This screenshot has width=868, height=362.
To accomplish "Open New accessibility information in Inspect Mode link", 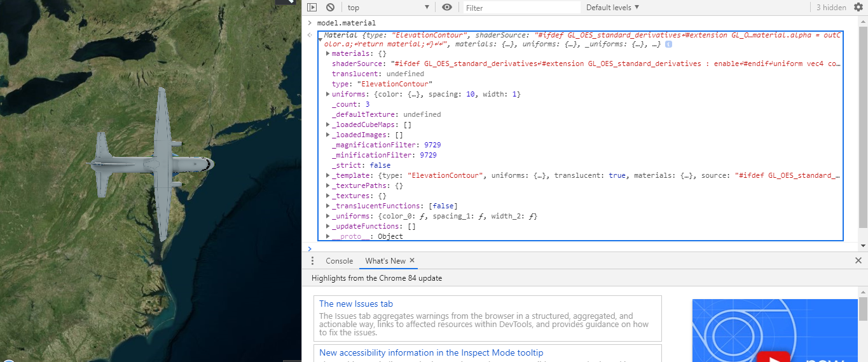I will [431, 352].
